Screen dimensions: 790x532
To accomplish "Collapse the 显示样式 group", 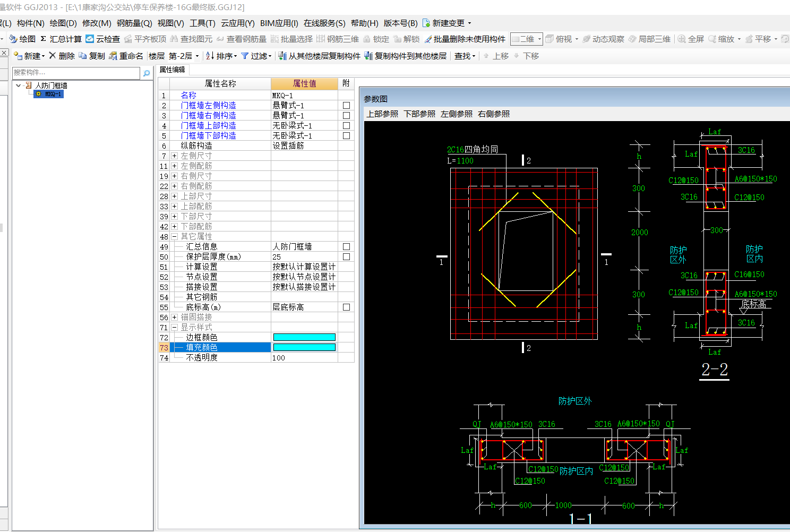I will (x=174, y=327).
